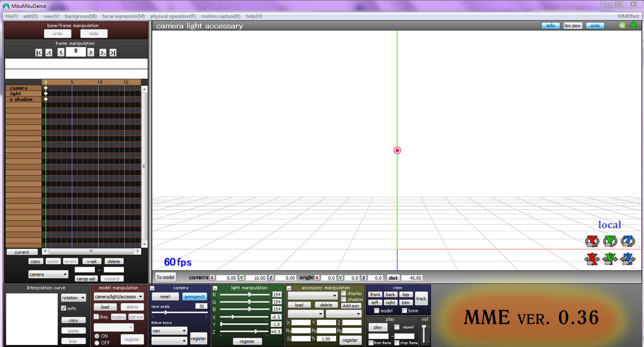Open the camera selection dropdown under timeline
Screen dimensions: 644x347
[x=48, y=275]
